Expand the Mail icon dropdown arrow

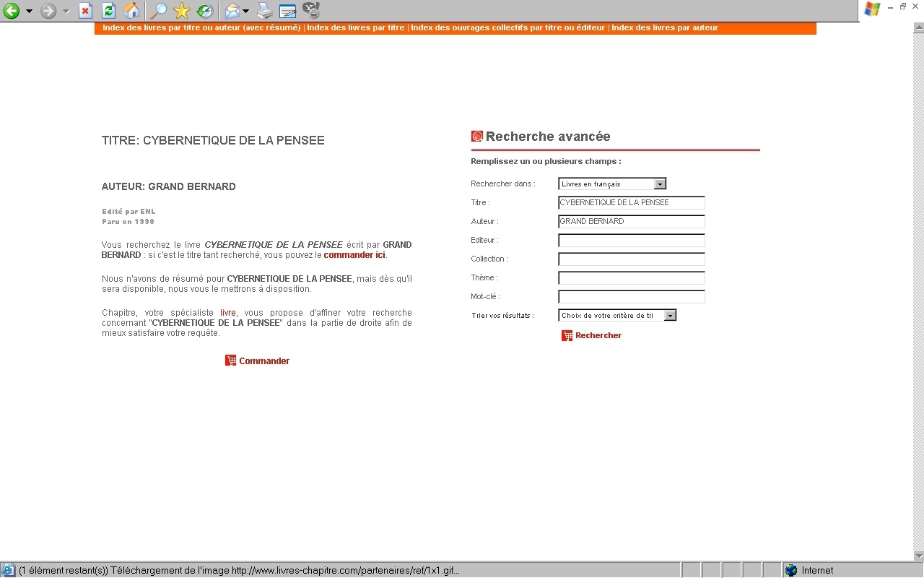[246, 11]
